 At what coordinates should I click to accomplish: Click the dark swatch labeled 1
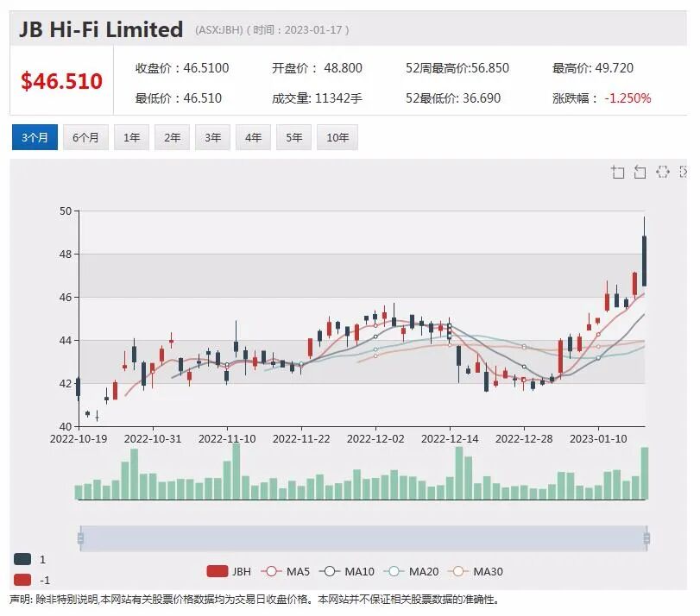tap(22, 559)
